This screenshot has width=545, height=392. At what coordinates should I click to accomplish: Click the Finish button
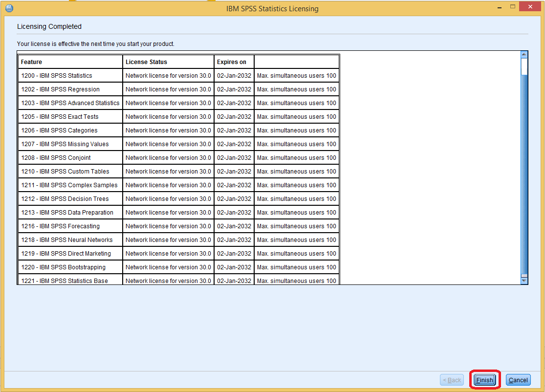484,380
